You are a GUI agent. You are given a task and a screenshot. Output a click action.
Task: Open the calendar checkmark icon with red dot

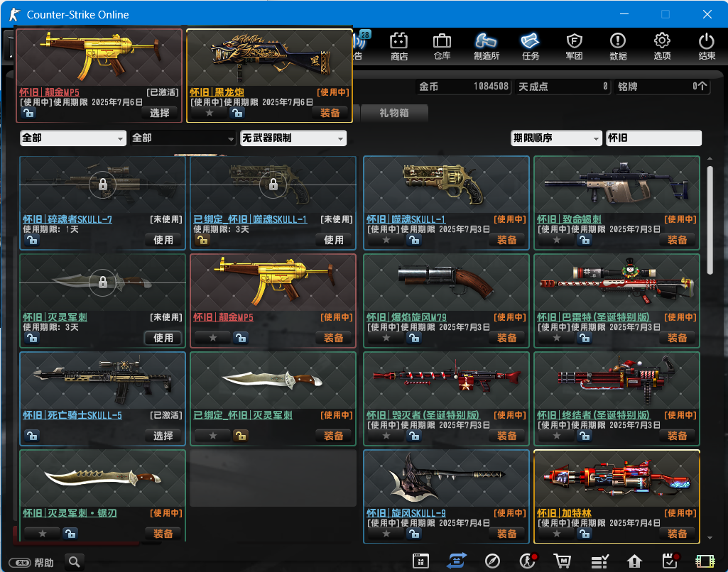[670, 561]
